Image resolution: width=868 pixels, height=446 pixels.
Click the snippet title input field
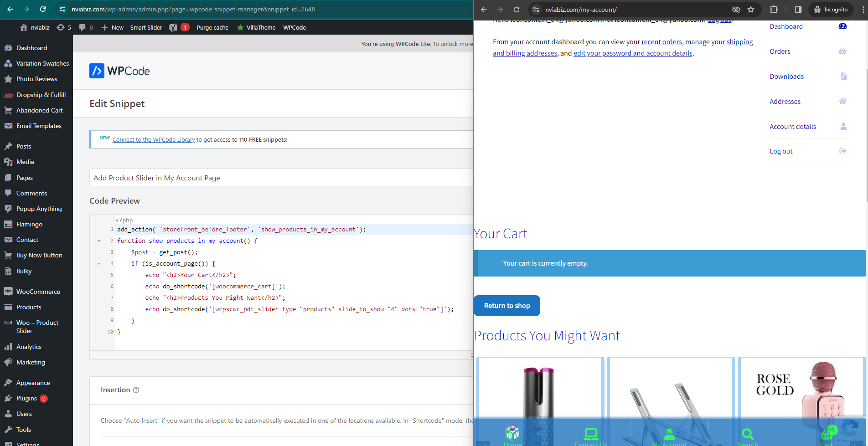click(281, 178)
